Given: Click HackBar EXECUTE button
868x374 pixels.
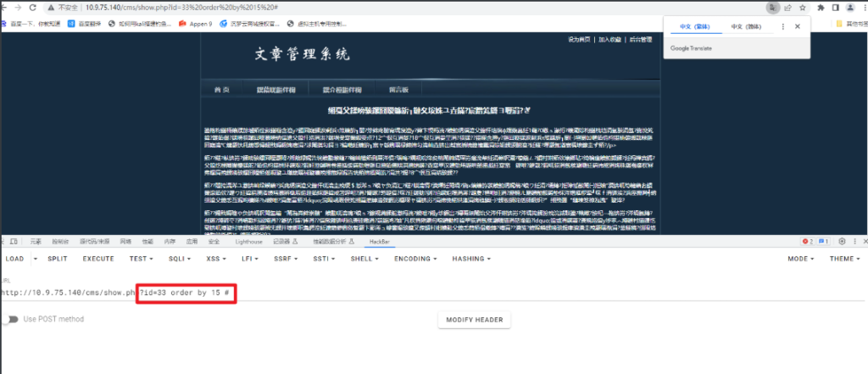Looking at the screenshot, I should [98, 259].
